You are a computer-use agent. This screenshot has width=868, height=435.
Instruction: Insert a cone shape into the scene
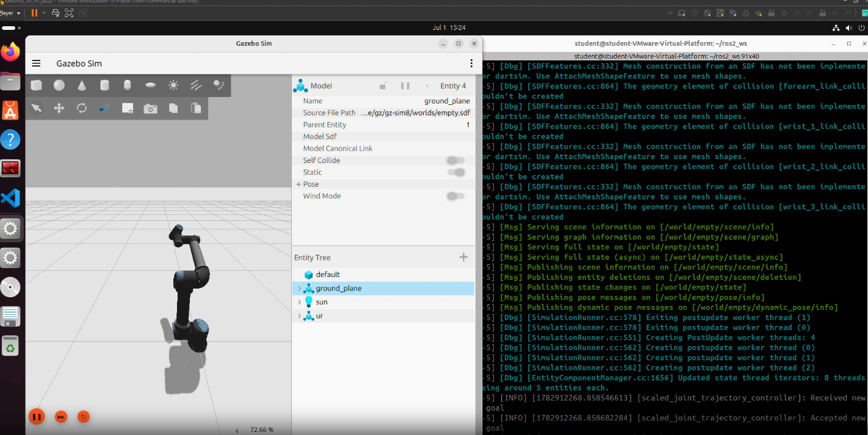82,85
